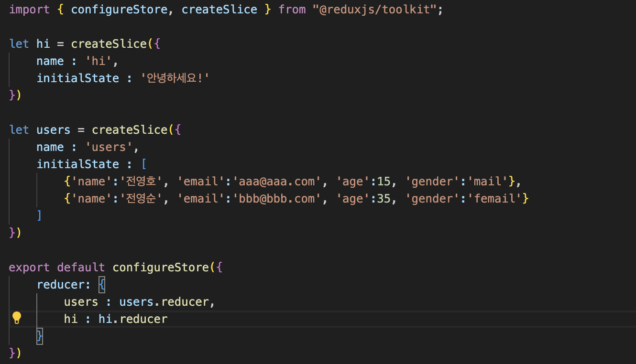This screenshot has width=636, height=364.
Task: Click the 'users' variable in let declaration
Action: click(54, 130)
